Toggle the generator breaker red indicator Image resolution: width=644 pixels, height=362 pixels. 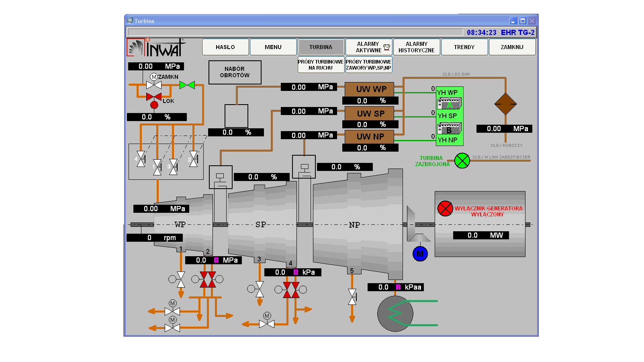(445, 208)
